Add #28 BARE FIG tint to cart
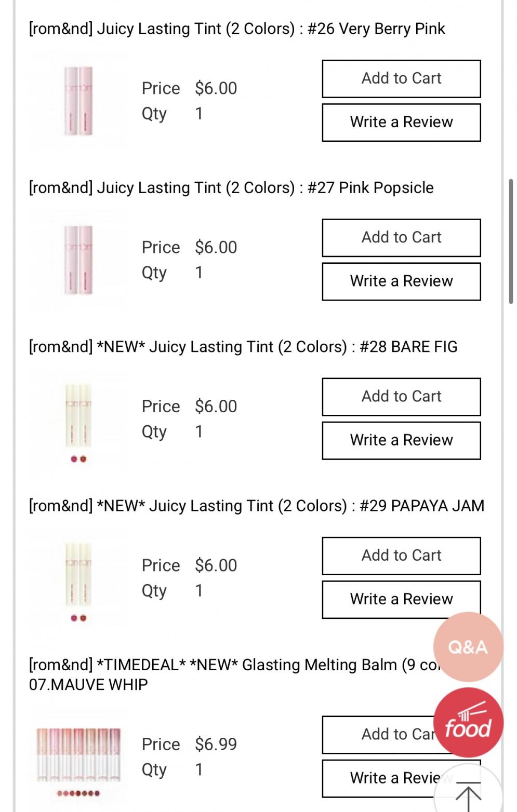This screenshot has height=812, width=517. pyautogui.click(x=401, y=397)
